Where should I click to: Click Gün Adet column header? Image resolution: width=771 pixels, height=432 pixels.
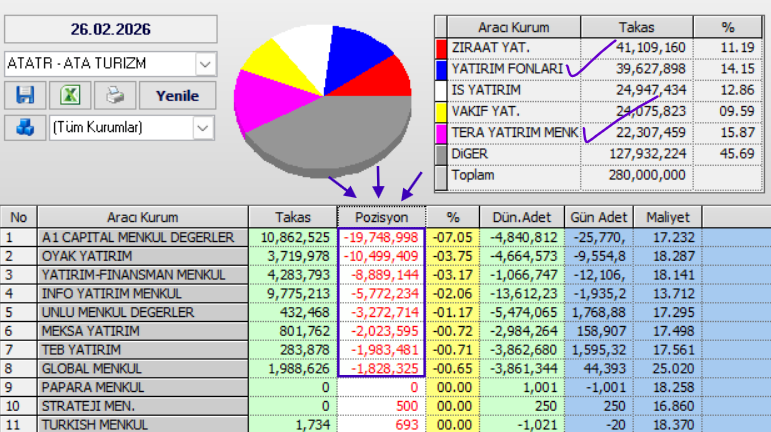tap(599, 217)
